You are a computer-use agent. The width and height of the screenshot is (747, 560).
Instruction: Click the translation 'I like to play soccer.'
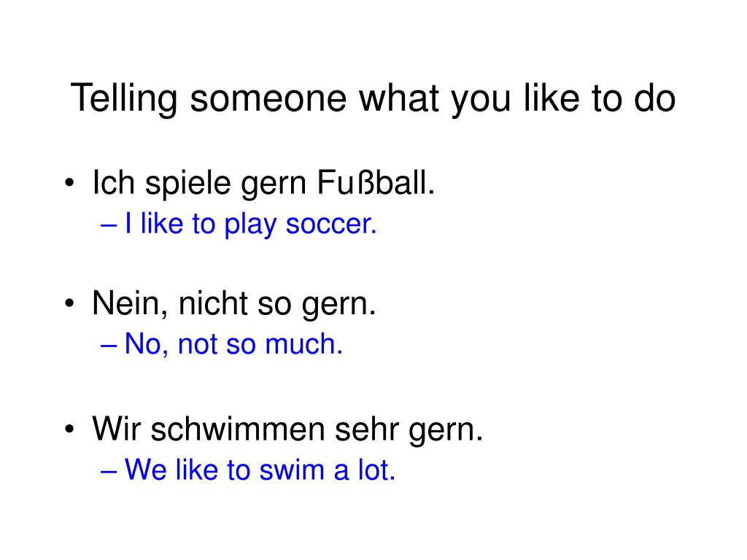click(251, 225)
